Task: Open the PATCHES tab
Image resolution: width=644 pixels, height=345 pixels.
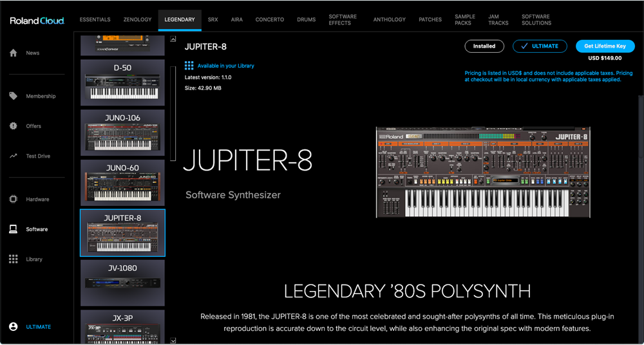Action: (x=430, y=20)
